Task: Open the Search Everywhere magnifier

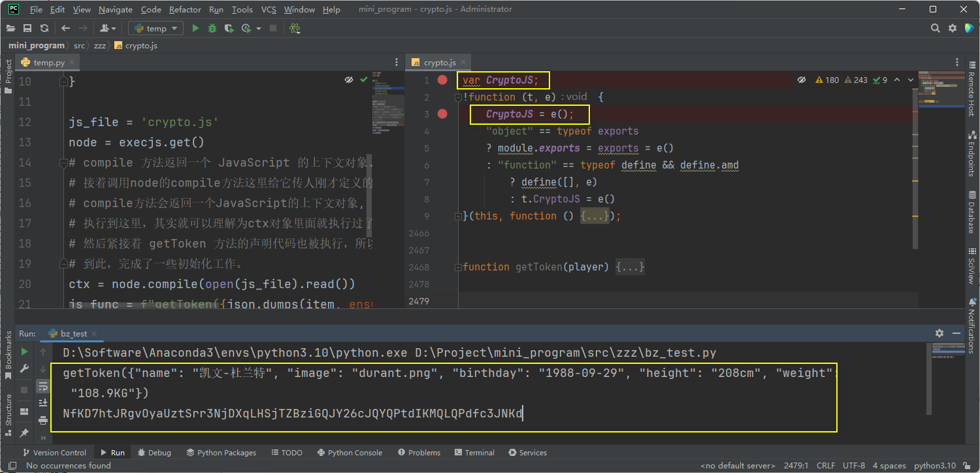Action: pos(936,28)
